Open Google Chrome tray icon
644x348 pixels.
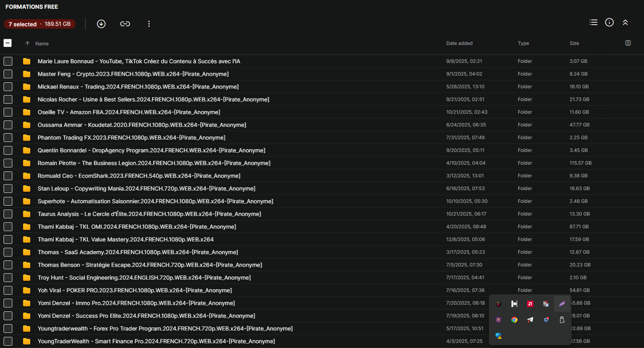coord(514,320)
